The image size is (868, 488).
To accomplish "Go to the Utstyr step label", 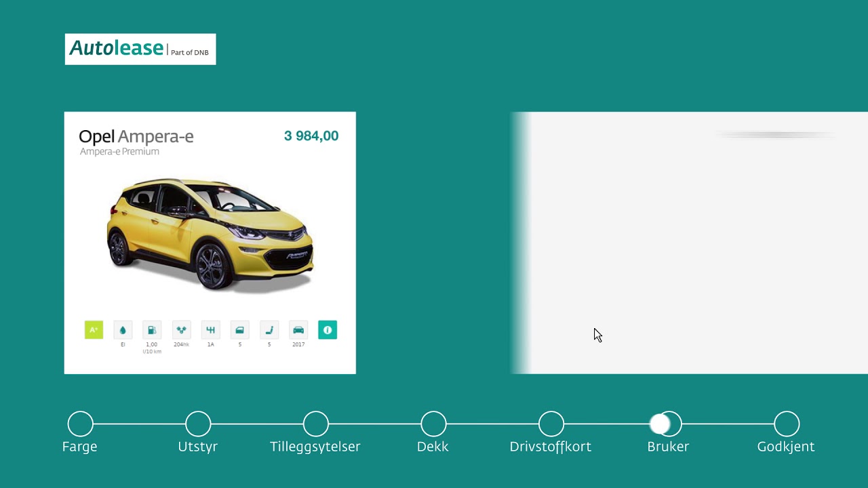I will pyautogui.click(x=198, y=447).
